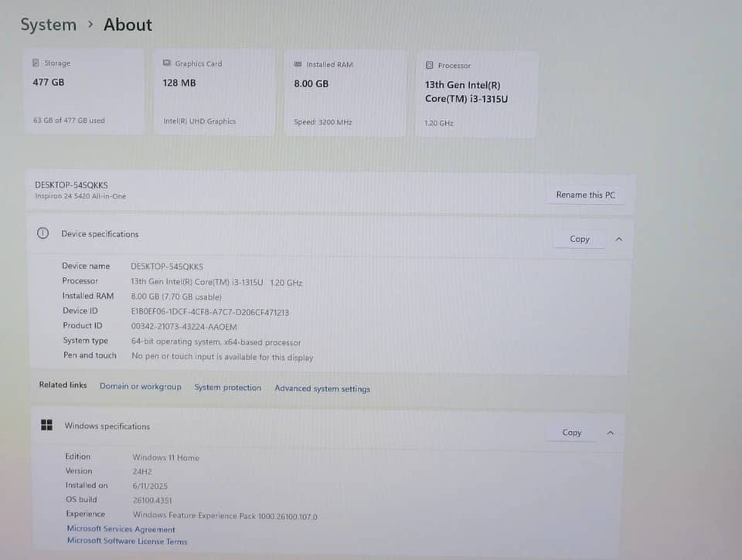The image size is (742, 560).
Task: Click the Device specifications info icon
Action: [43, 233]
